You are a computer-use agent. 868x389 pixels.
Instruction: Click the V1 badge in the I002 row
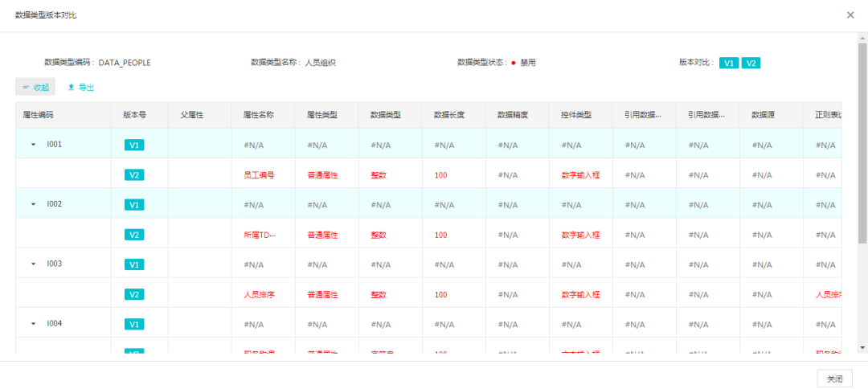[134, 205]
